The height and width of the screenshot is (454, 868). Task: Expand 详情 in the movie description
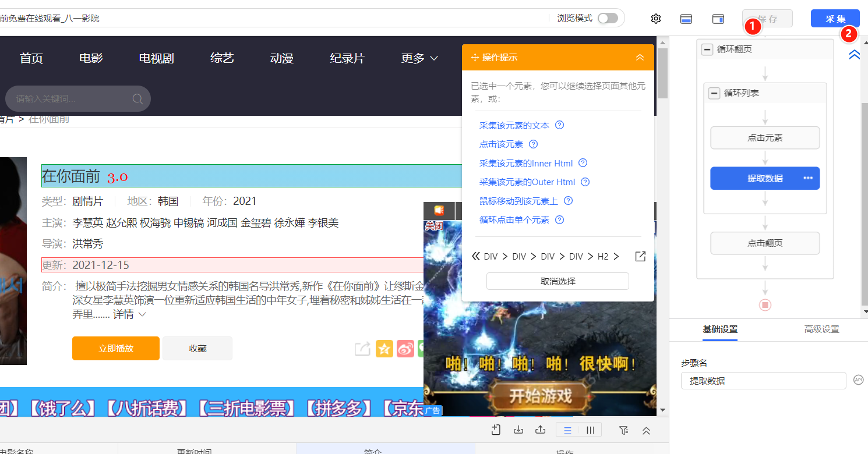point(129,314)
